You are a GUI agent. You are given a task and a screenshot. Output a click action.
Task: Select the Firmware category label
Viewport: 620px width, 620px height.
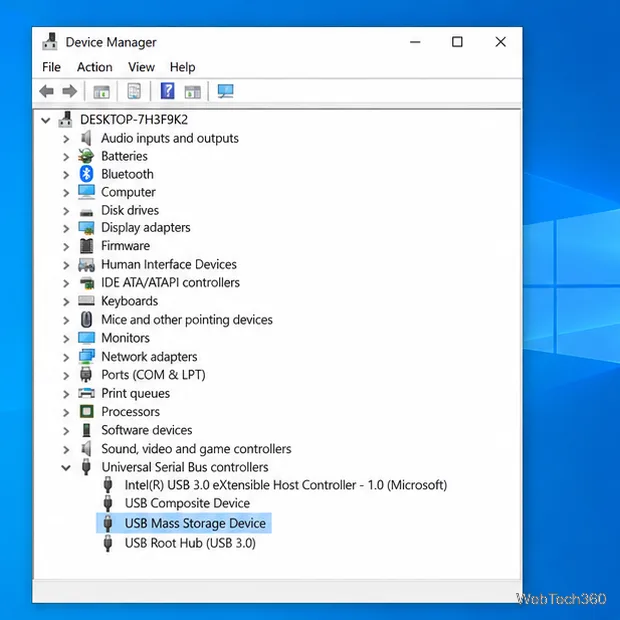pos(125,246)
